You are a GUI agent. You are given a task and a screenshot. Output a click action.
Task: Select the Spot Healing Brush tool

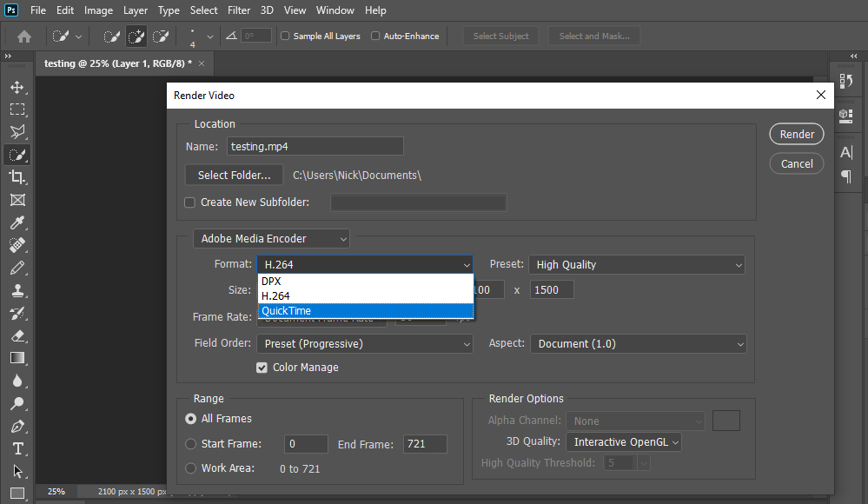coord(17,245)
